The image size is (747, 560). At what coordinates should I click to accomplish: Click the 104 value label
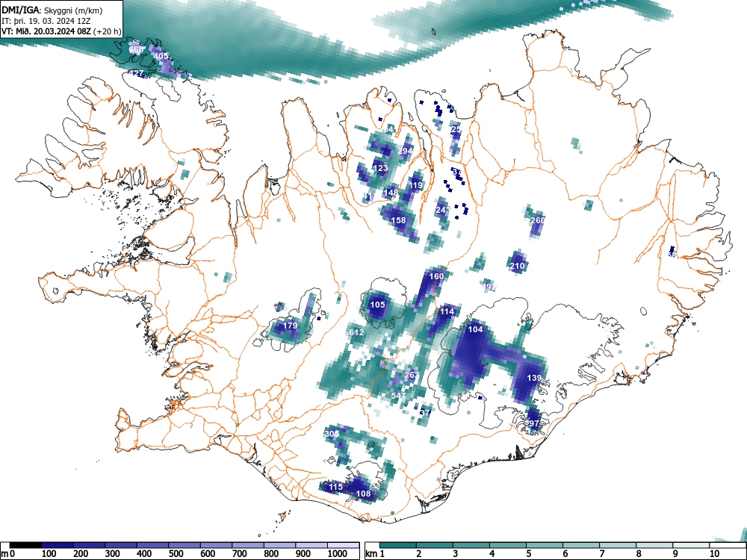click(475, 329)
